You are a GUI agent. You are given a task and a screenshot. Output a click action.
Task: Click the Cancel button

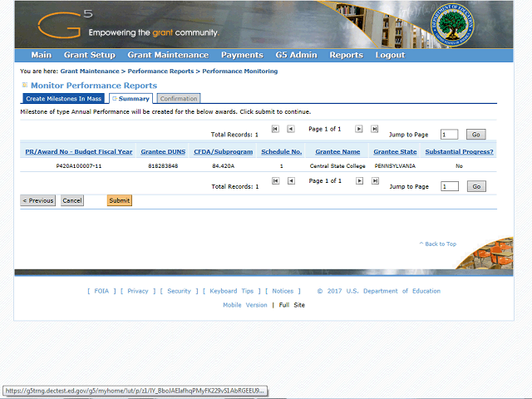(x=72, y=200)
